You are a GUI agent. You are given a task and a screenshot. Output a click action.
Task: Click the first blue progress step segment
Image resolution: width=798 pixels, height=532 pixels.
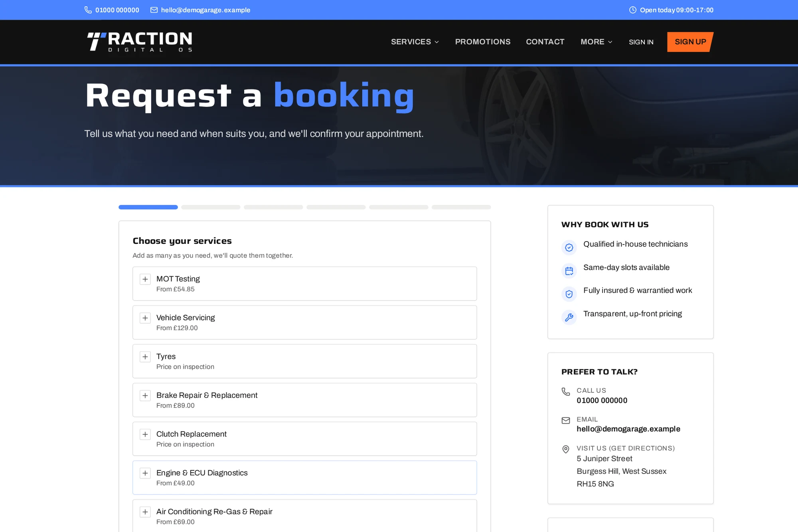[x=148, y=207]
